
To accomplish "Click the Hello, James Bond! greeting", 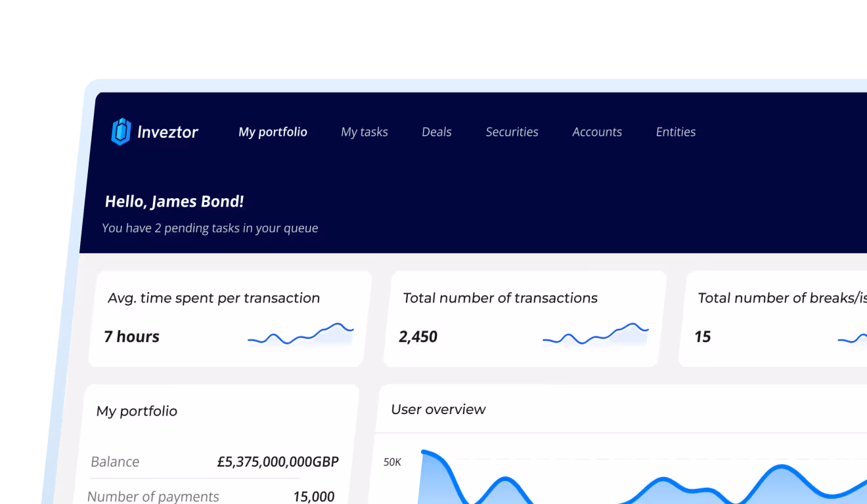I will (x=175, y=201).
